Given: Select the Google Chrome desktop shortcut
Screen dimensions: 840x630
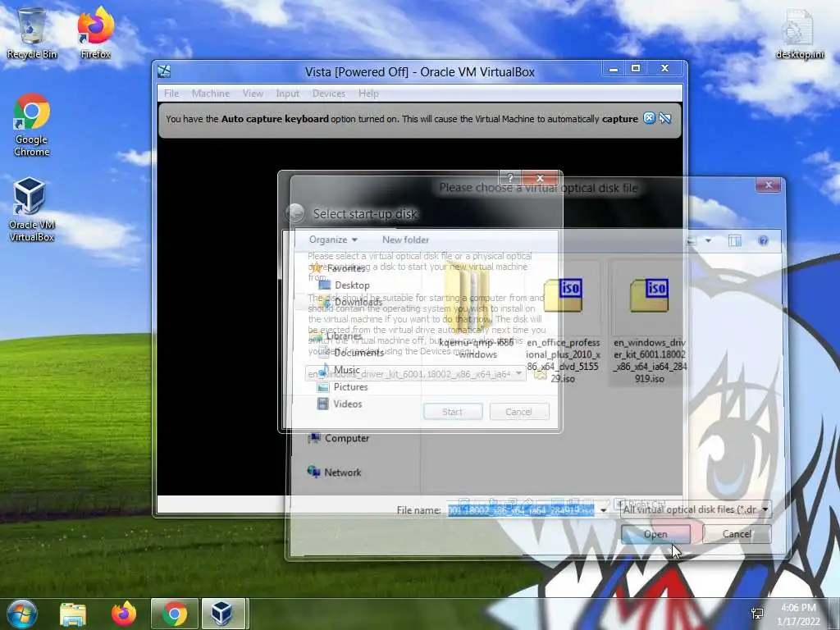Looking at the screenshot, I should tap(32, 126).
